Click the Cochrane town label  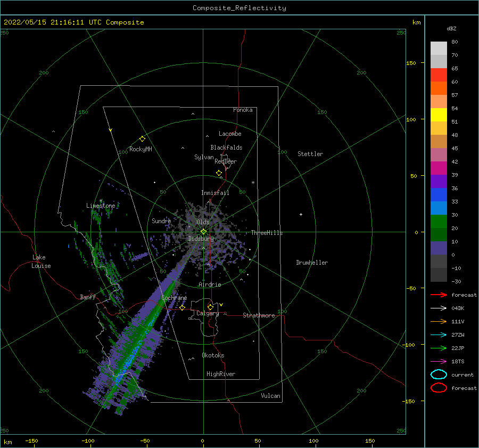(x=174, y=298)
